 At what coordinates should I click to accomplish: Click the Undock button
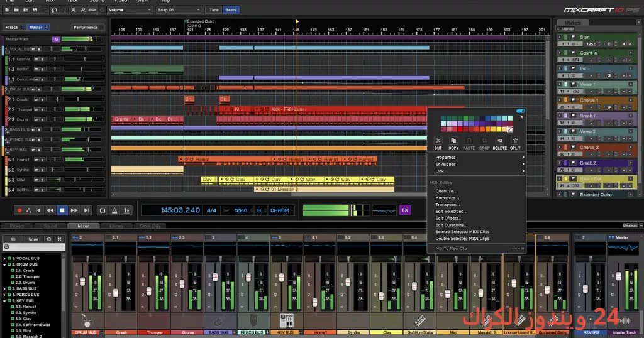[x=630, y=226]
